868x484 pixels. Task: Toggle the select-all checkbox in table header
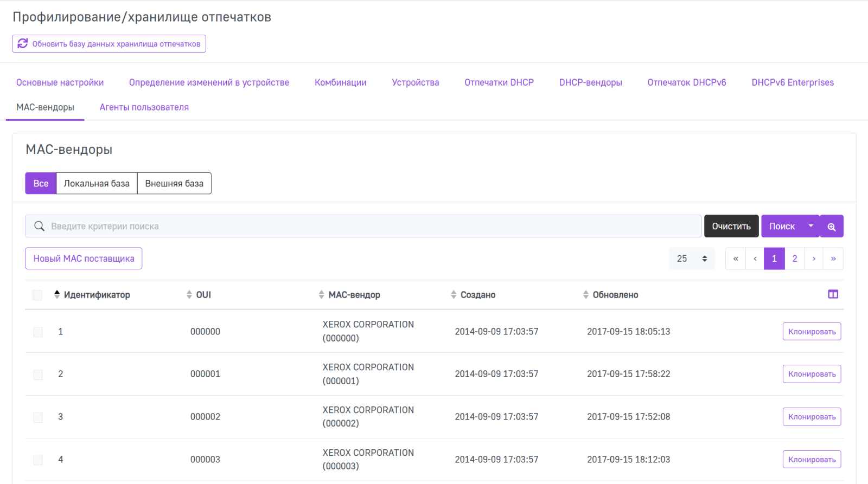[x=37, y=295]
